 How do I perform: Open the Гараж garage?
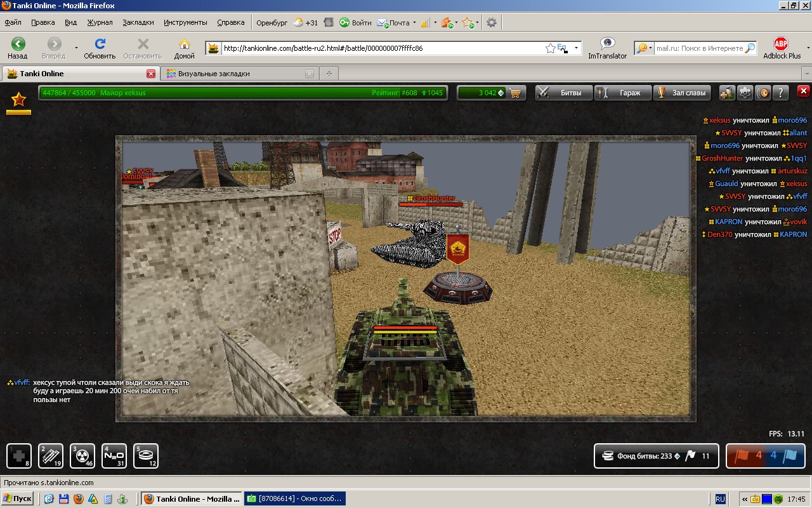click(623, 93)
